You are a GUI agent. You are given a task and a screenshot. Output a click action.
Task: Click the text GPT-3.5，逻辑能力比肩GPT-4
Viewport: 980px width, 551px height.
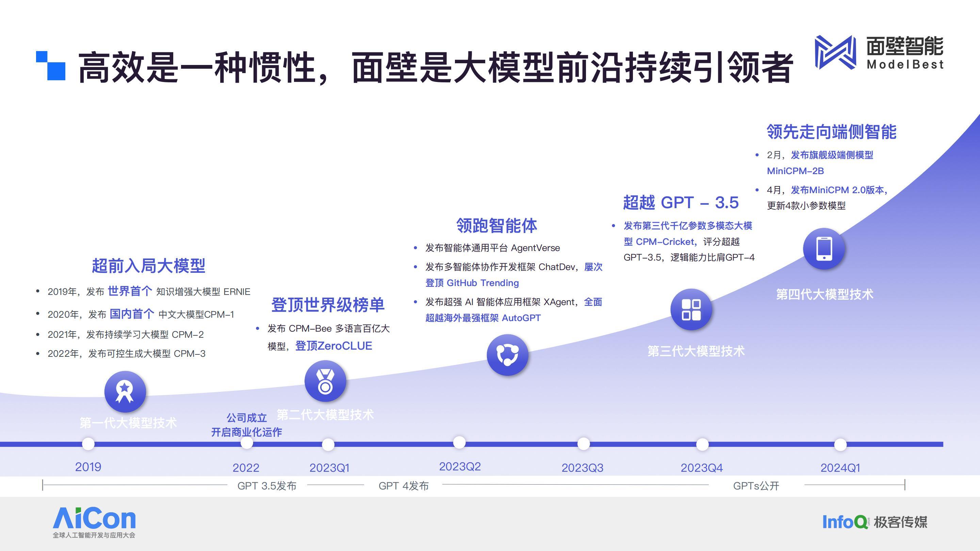[689, 257]
